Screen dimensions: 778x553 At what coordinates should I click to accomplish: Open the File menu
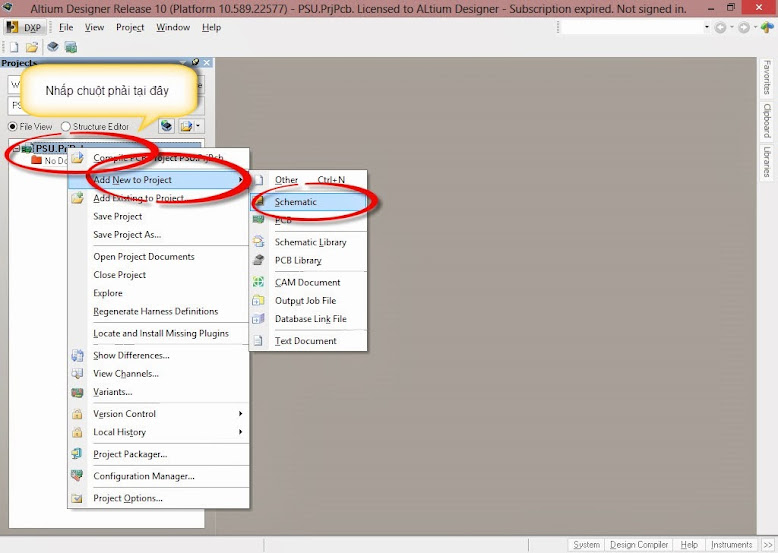tap(65, 27)
